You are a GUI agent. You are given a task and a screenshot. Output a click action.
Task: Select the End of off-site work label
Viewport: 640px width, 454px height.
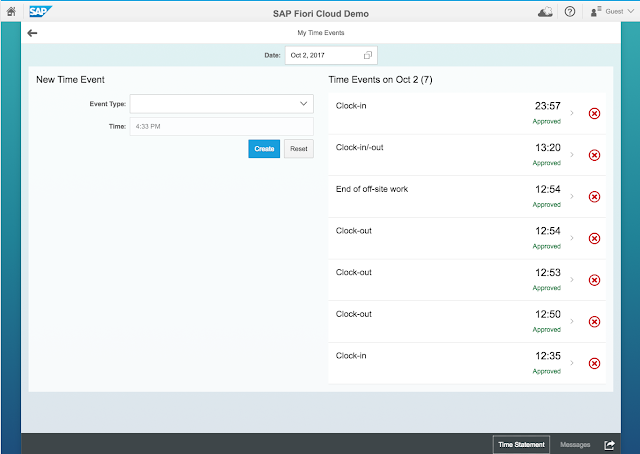[x=372, y=189]
